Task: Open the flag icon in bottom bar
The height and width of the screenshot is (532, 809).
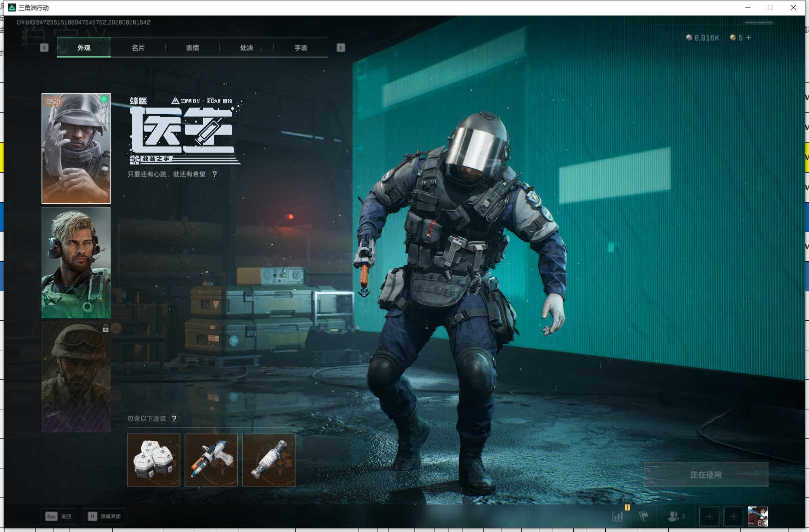Action: (644, 516)
